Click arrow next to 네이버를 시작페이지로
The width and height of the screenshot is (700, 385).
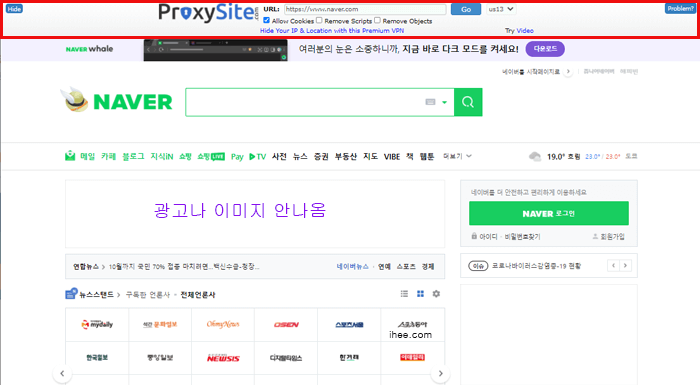[x=568, y=71]
